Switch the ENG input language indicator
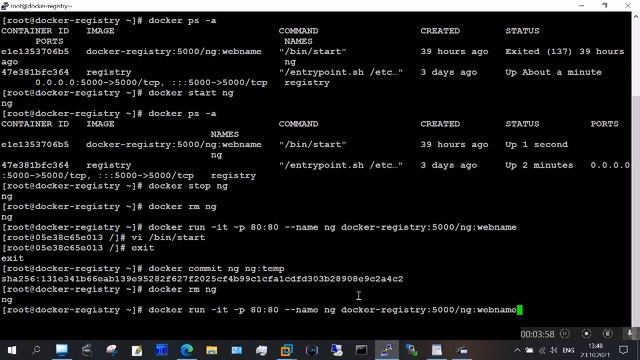 568,350
